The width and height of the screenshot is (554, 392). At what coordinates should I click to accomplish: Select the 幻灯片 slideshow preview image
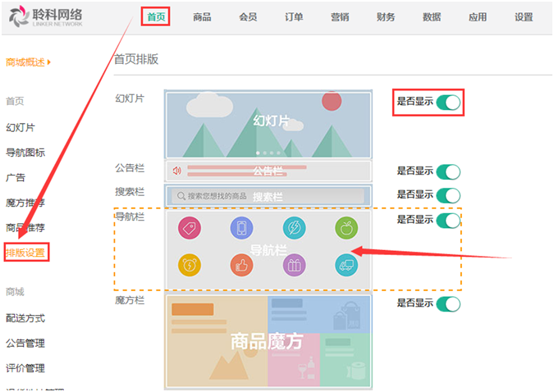[268, 124]
